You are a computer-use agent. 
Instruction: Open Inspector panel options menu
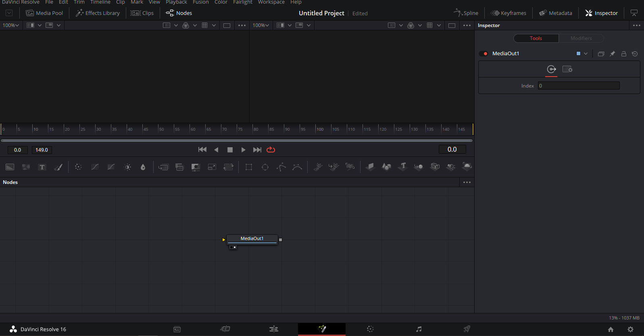click(x=637, y=25)
